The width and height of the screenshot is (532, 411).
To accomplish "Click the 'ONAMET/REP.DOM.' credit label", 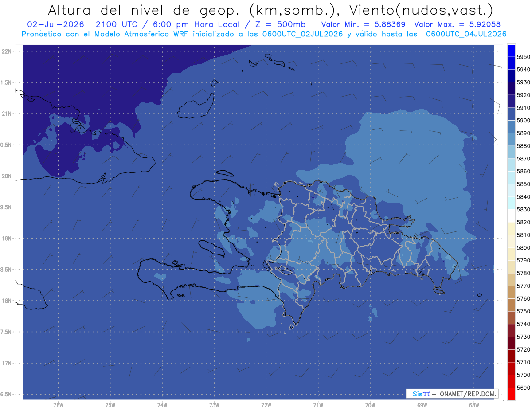I will click(467, 394).
